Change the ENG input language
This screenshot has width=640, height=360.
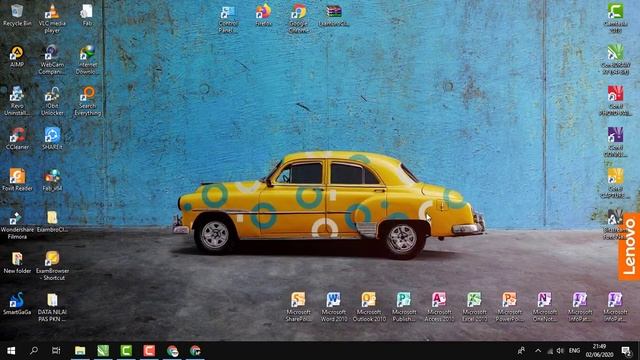click(574, 351)
